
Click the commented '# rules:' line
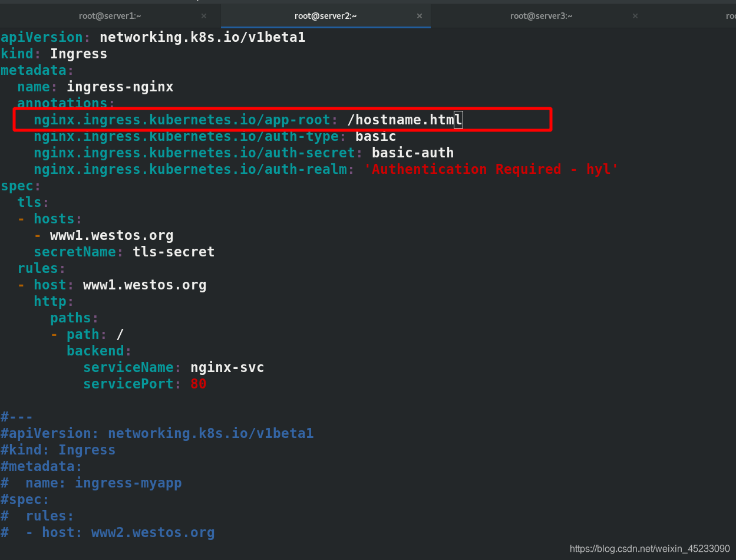(37, 516)
